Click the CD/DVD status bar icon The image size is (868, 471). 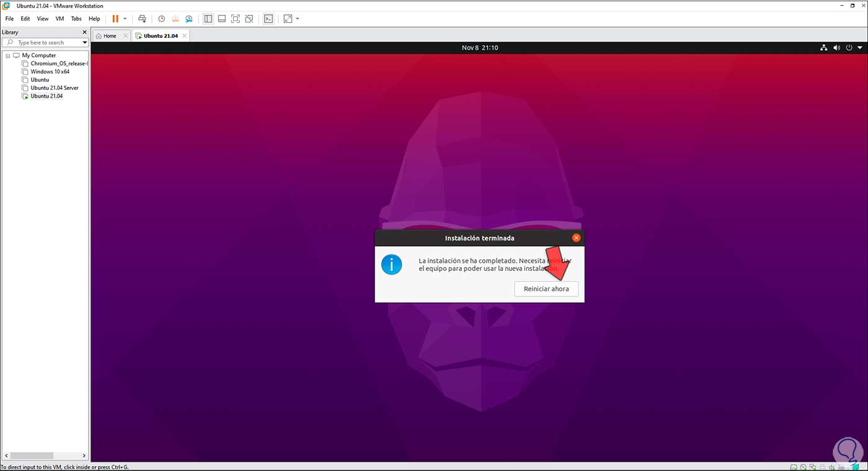pos(804,467)
